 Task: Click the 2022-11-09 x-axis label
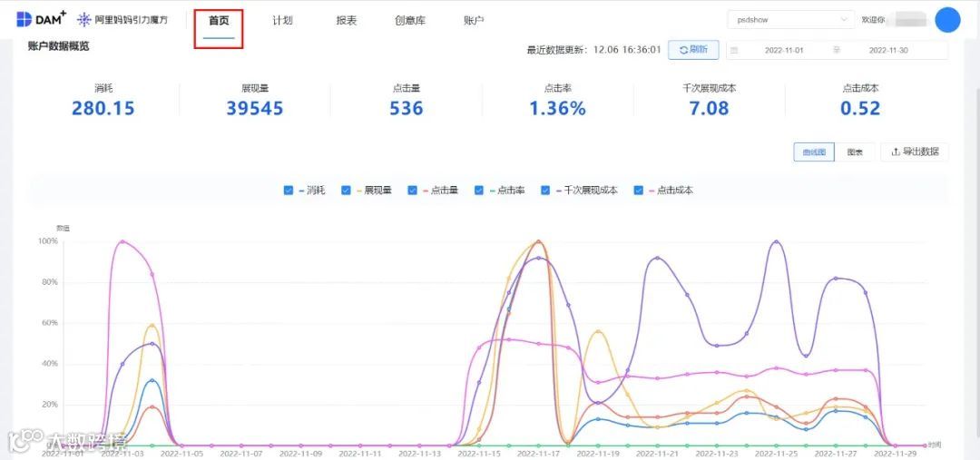300,455
